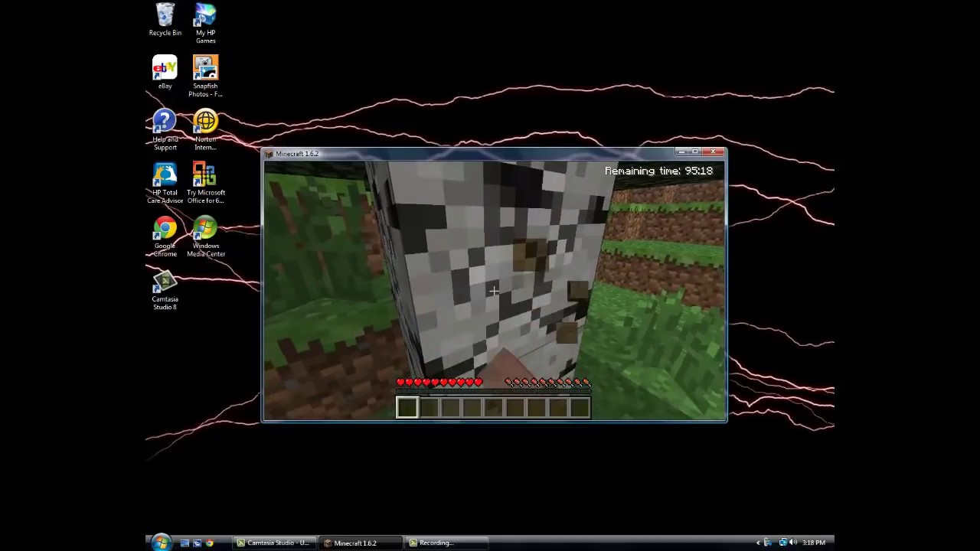
Task: Open My HP Games desktop icon
Action: tap(205, 23)
